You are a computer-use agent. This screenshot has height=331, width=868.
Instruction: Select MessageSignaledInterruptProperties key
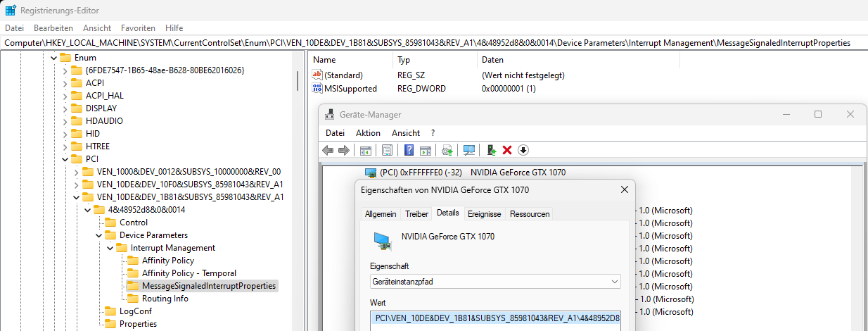(209, 285)
